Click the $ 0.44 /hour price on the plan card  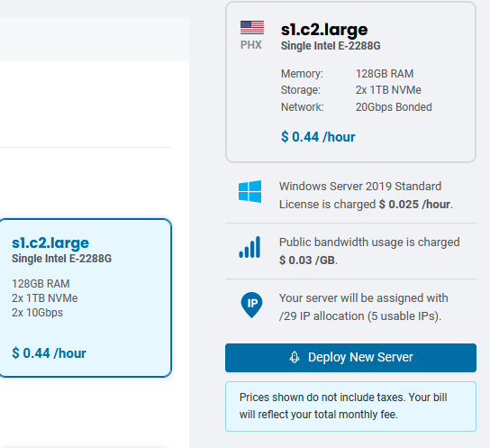pyautogui.click(x=49, y=353)
